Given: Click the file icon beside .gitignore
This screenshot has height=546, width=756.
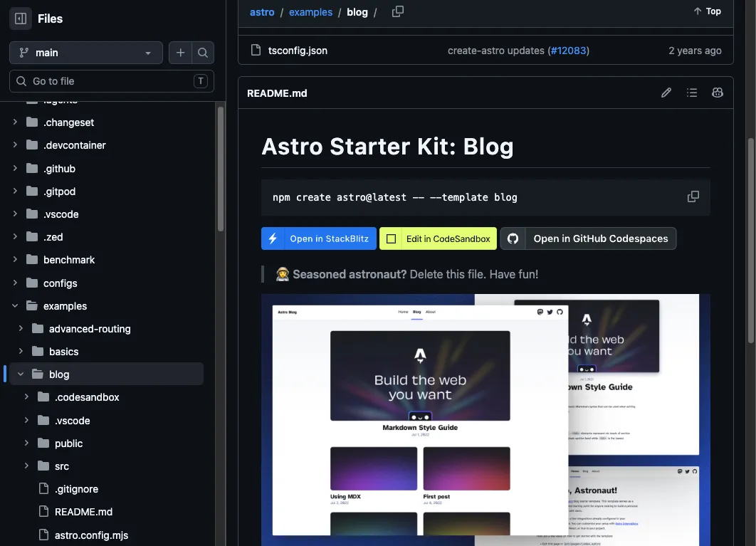Looking at the screenshot, I should tap(44, 488).
